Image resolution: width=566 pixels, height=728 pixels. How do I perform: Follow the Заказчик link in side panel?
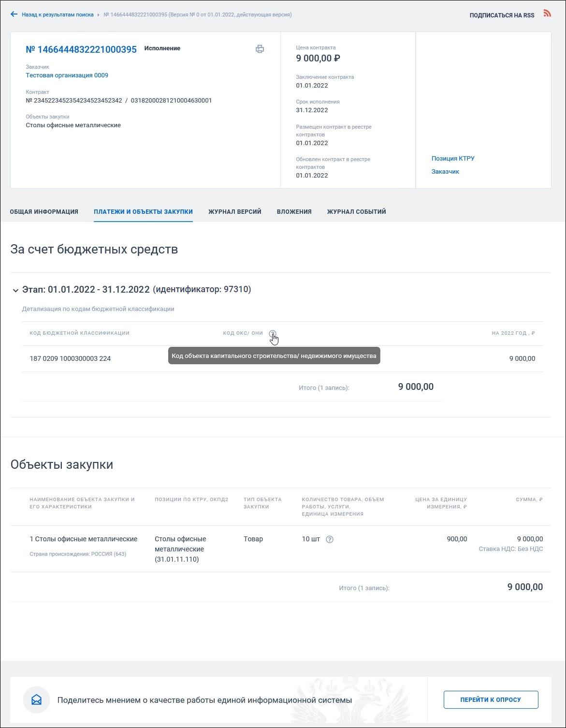click(445, 172)
